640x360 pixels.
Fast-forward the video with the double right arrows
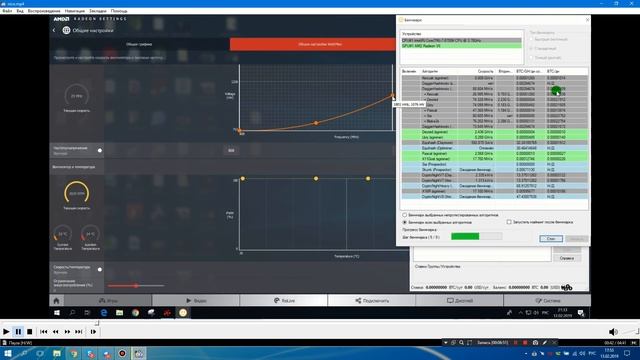(x=67, y=332)
